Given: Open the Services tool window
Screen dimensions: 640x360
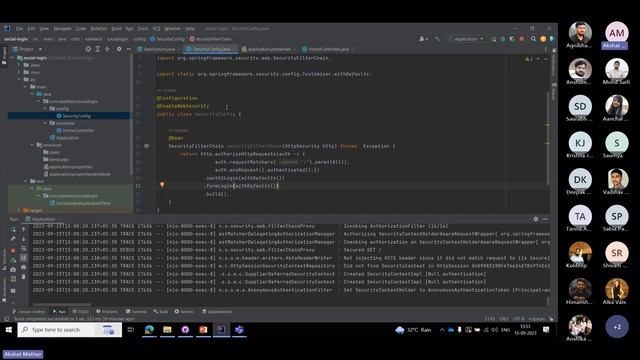Looking at the screenshot, I should tap(184, 311).
